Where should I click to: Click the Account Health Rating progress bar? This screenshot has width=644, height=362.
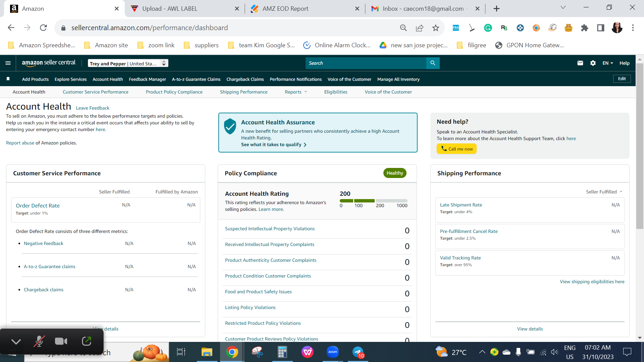pos(374,200)
